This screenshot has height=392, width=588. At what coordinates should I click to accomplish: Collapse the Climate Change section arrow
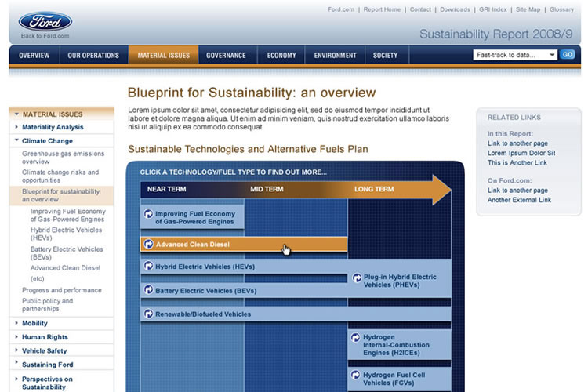coord(16,140)
